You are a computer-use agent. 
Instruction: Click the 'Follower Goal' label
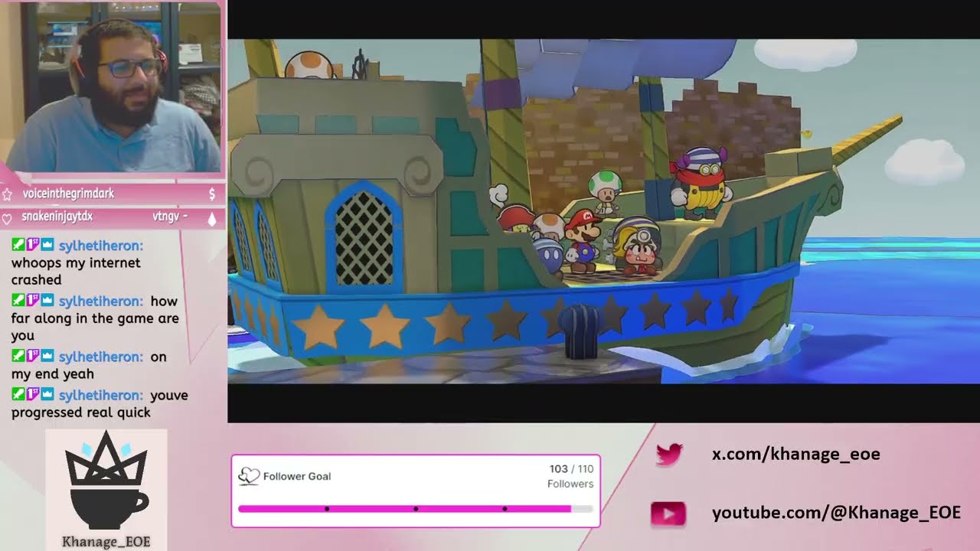pyautogui.click(x=297, y=476)
